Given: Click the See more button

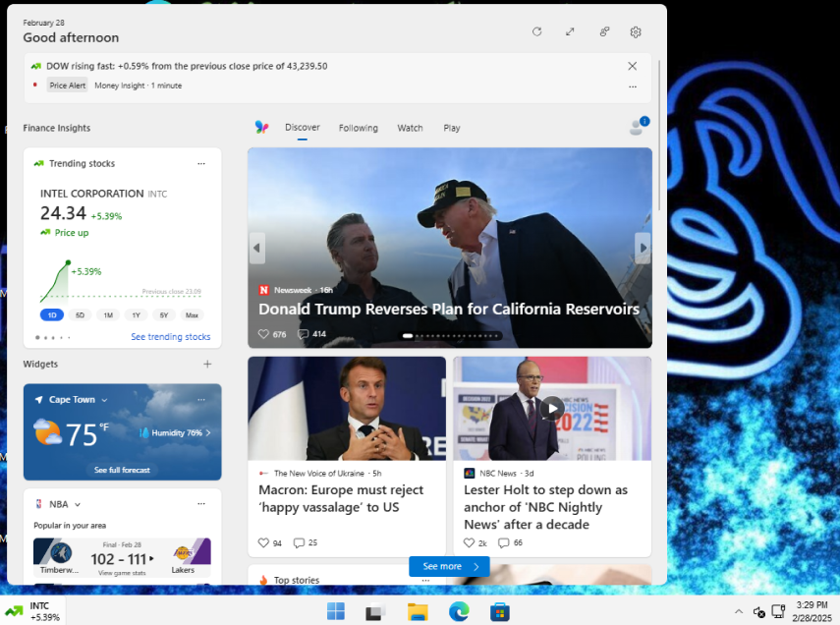Looking at the screenshot, I should 449,567.
